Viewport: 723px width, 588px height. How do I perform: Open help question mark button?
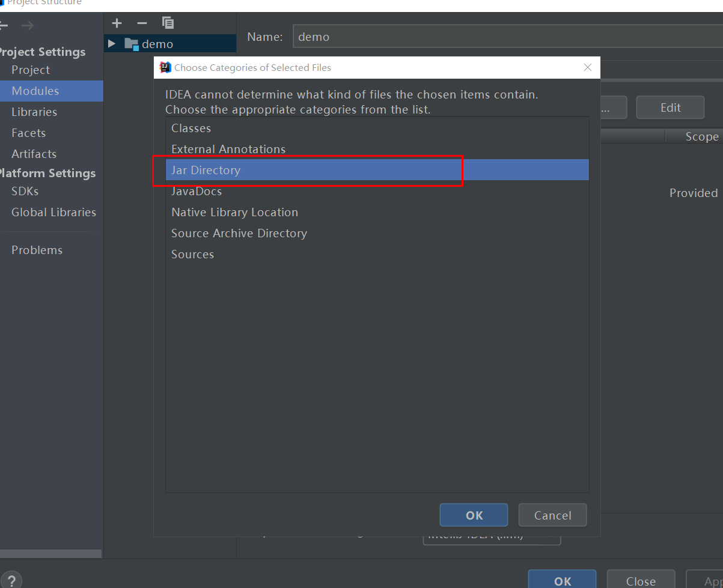11,580
